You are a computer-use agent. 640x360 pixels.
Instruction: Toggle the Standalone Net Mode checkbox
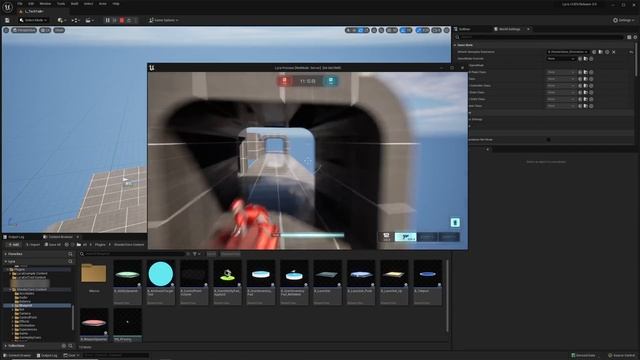click(x=549, y=140)
